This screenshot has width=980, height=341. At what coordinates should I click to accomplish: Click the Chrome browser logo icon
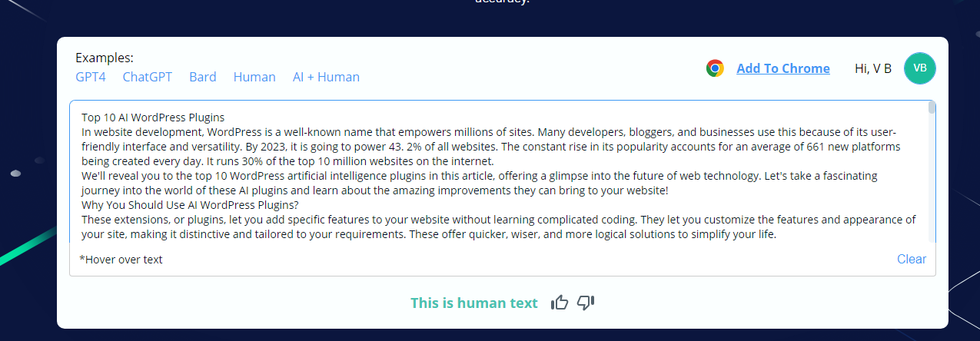pos(715,68)
